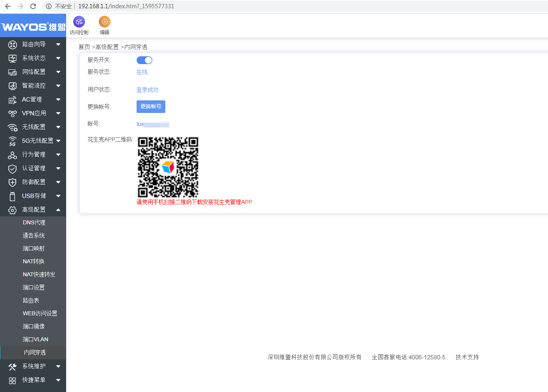This screenshot has height=392, width=548.
Task: Click the AC管理 sidebar icon
Action: click(13, 100)
